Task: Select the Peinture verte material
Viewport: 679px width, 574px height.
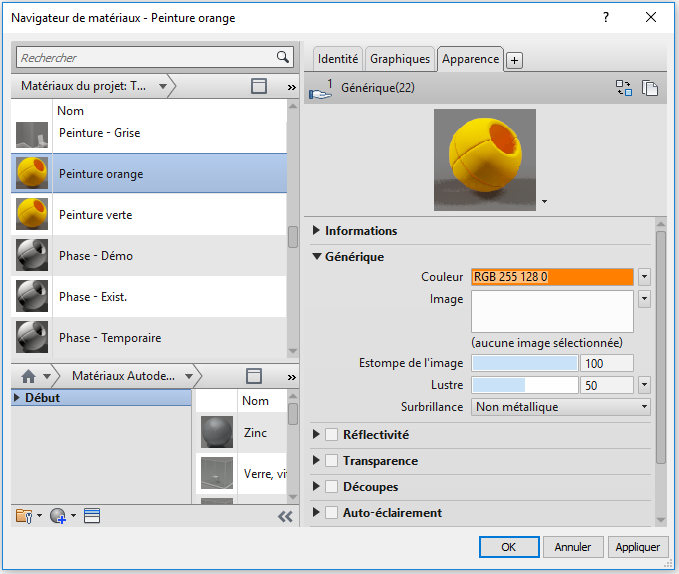Action: click(95, 215)
